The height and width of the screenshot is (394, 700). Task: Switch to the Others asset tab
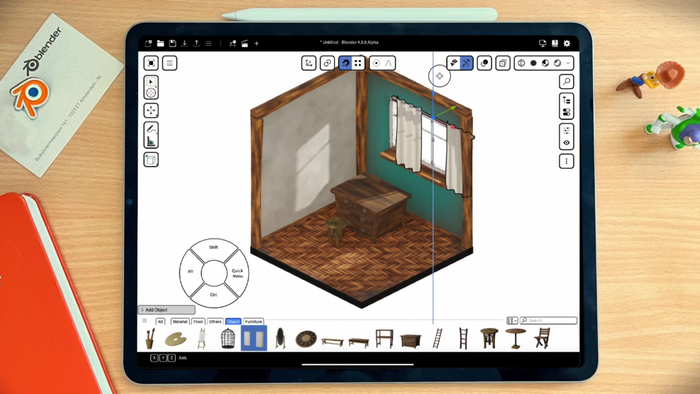[x=215, y=321]
